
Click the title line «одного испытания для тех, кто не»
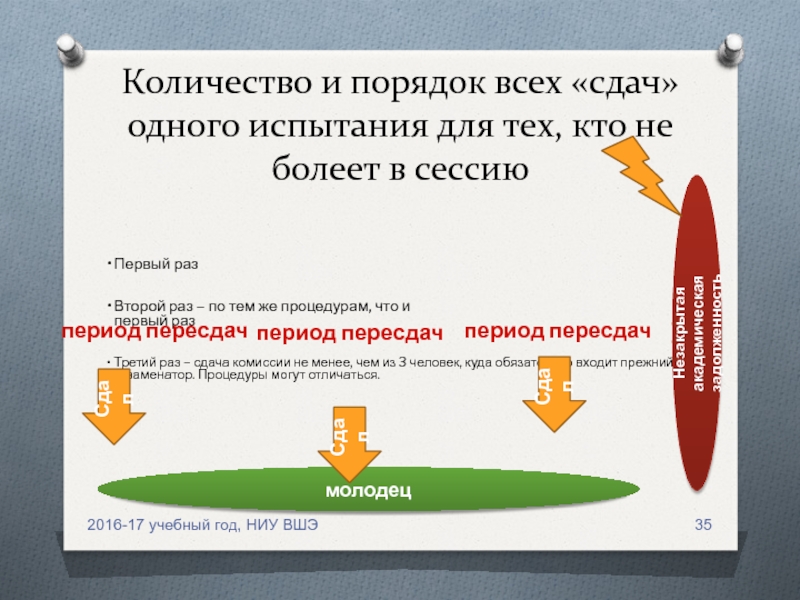(400, 127)
